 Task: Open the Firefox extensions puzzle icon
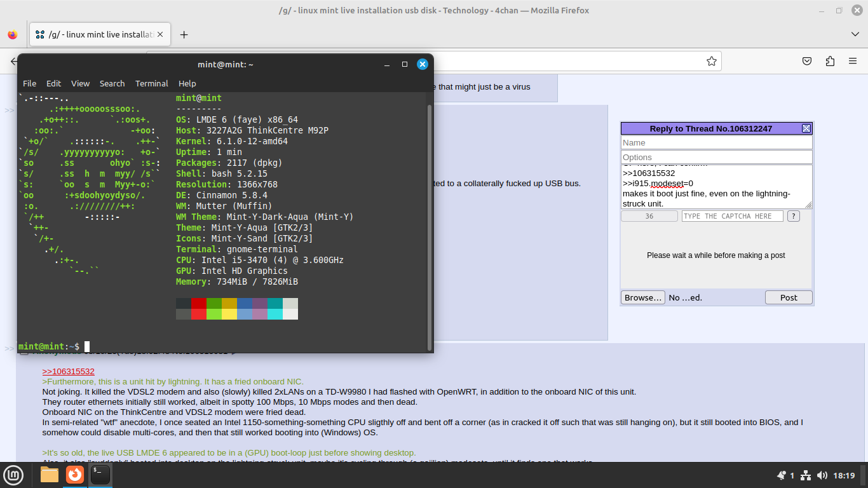(830, 62)
